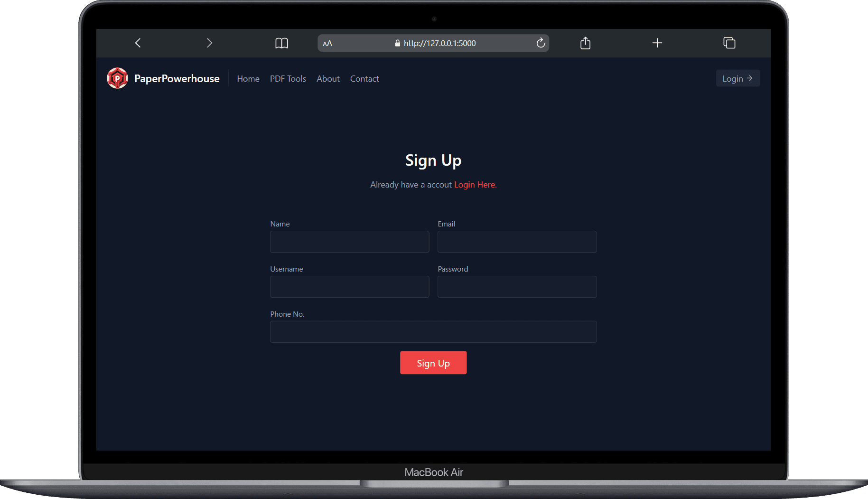The width and height of the screenshot is (868, 499).
Task: Click the URL text http://127.0.0.1:5000
Action: (439, 43)
